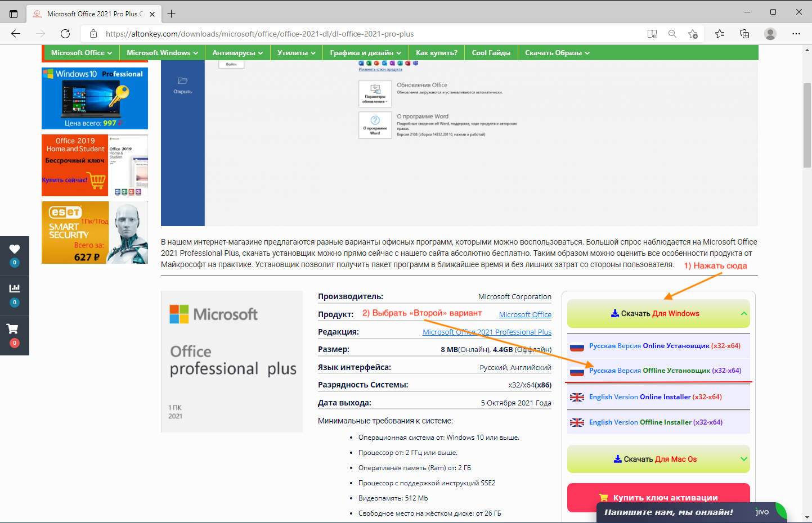This screenshot has height=523, width=812.
Task: Open the shopping cart icon in sidebar
Action: [12, 328]
